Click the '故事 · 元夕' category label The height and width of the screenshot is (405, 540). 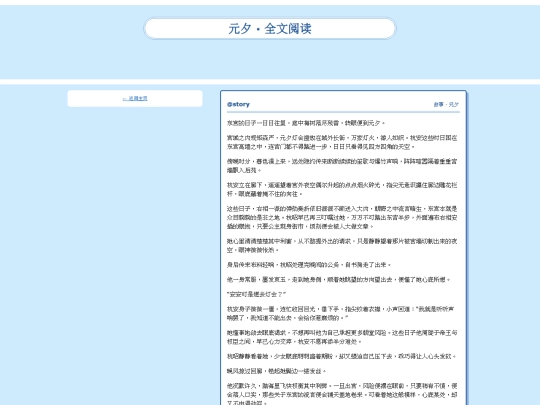[x=446, y=104]
